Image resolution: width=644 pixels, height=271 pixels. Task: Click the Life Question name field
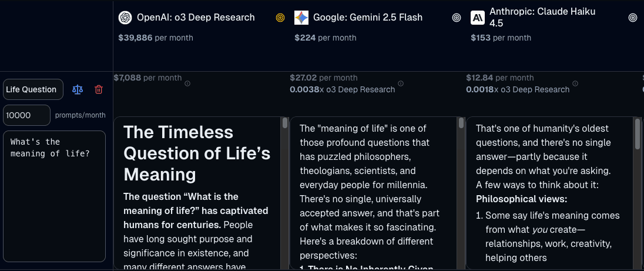coord(33,89)
